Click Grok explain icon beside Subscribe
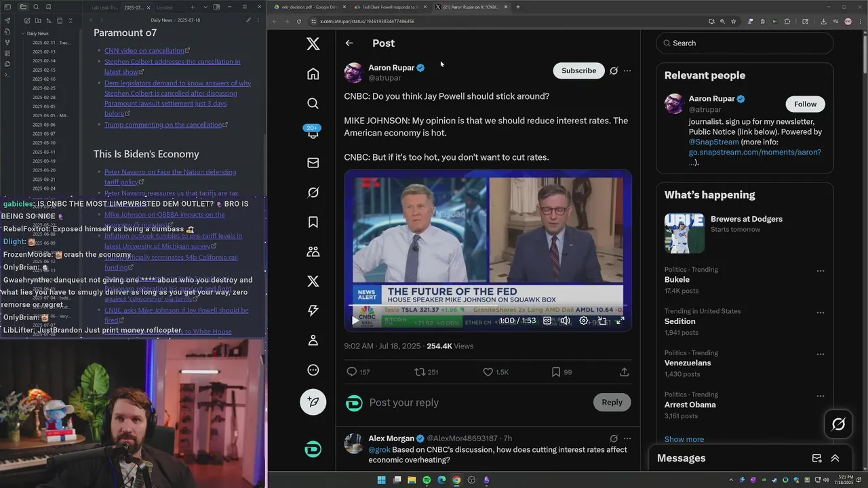 (x=614, y=70)
